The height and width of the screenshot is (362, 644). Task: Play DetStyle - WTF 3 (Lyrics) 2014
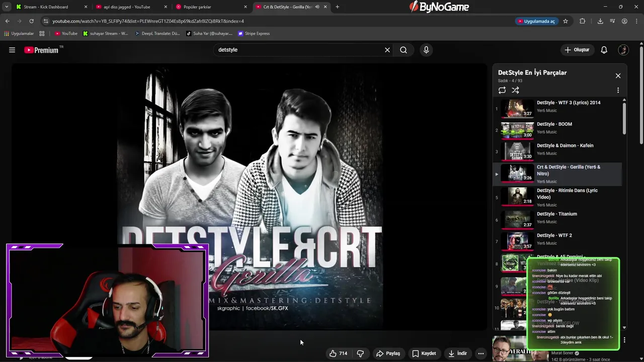(557, 108)
